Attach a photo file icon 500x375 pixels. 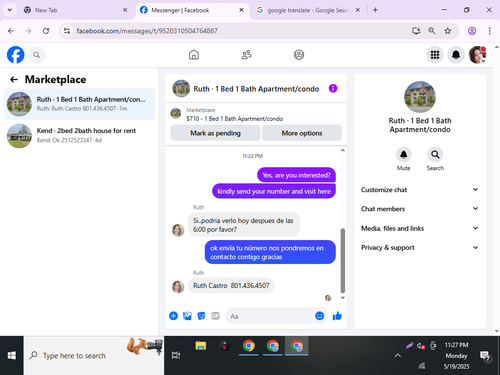coord(187,316)
